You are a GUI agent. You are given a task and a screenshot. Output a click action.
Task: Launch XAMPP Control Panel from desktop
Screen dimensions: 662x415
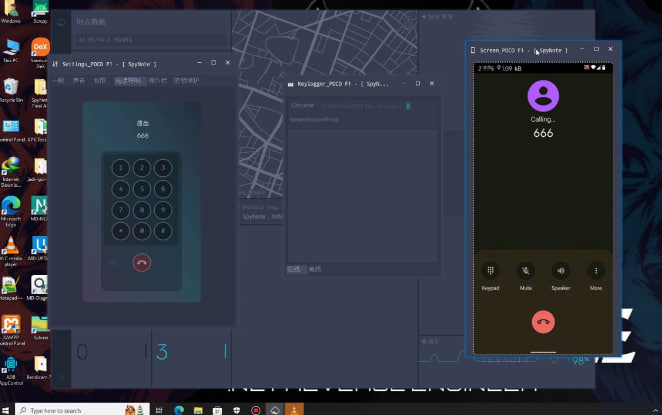11,326
